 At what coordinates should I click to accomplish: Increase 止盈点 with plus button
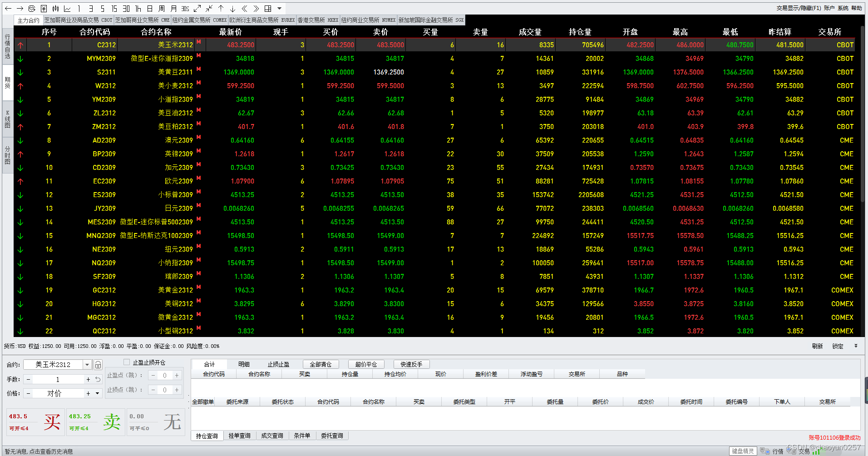177,375
